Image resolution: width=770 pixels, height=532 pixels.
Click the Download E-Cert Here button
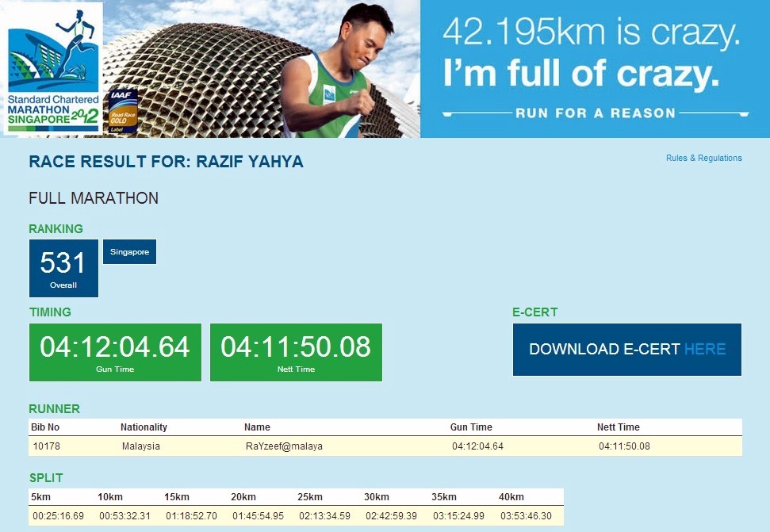[x=627, y=350]
